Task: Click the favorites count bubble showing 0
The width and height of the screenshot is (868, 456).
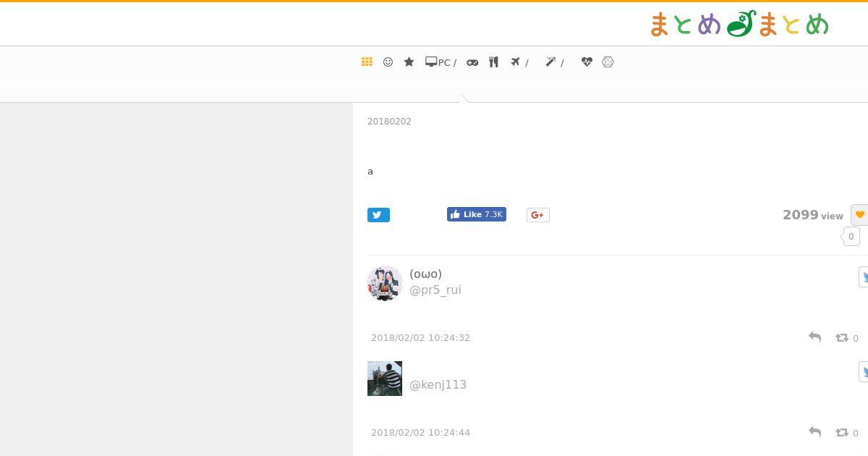Action: [851, 237]
